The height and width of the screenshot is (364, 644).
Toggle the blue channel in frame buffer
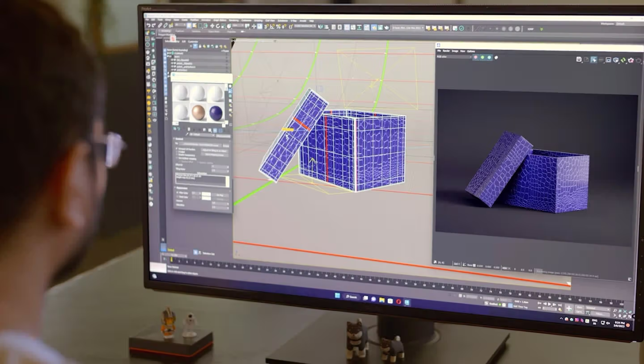(x=489, y=58)
